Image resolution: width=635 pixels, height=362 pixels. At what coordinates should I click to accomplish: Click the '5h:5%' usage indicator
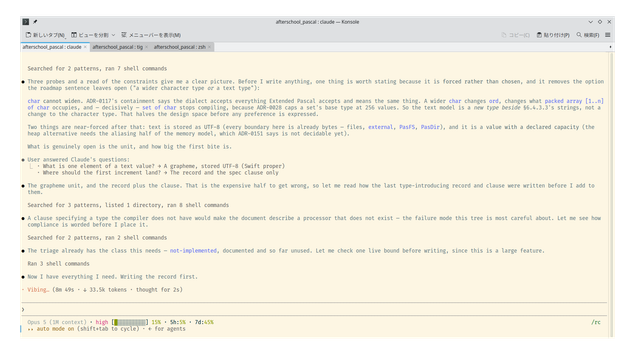pos(178,322)
